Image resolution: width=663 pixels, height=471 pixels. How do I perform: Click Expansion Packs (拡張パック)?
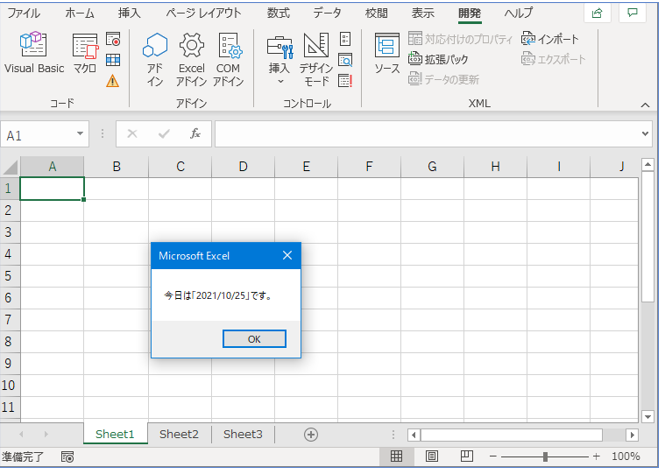point(438,59)
